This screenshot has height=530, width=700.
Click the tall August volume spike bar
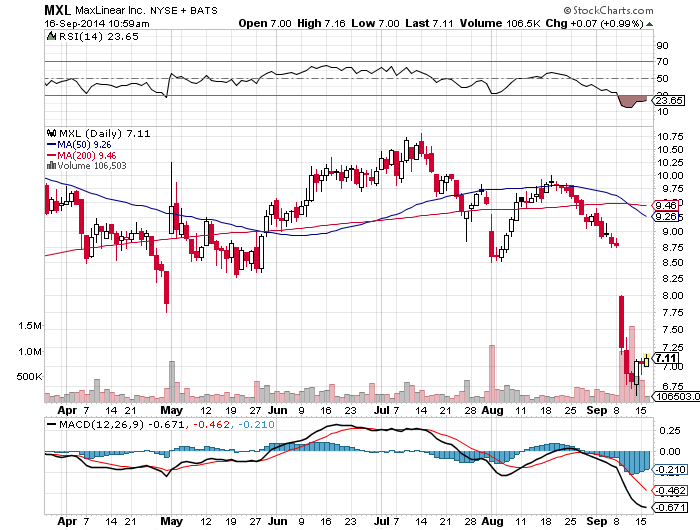492,373
